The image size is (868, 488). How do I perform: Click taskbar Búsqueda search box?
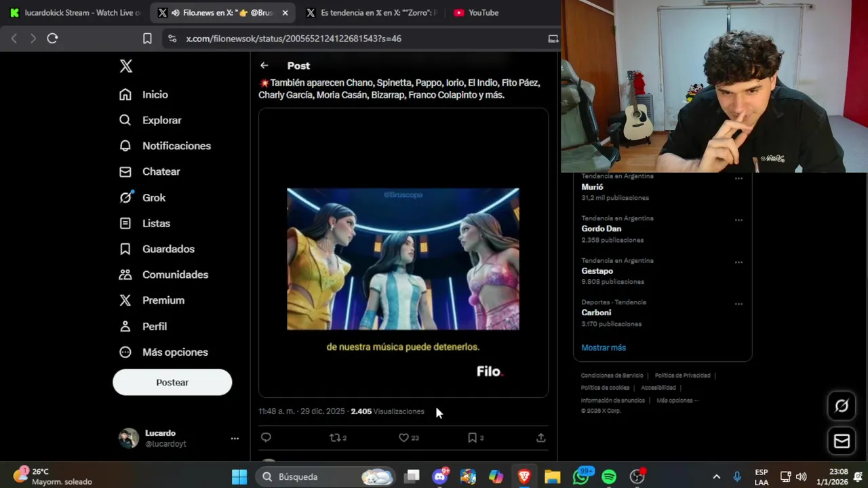(x=327, y=476)
